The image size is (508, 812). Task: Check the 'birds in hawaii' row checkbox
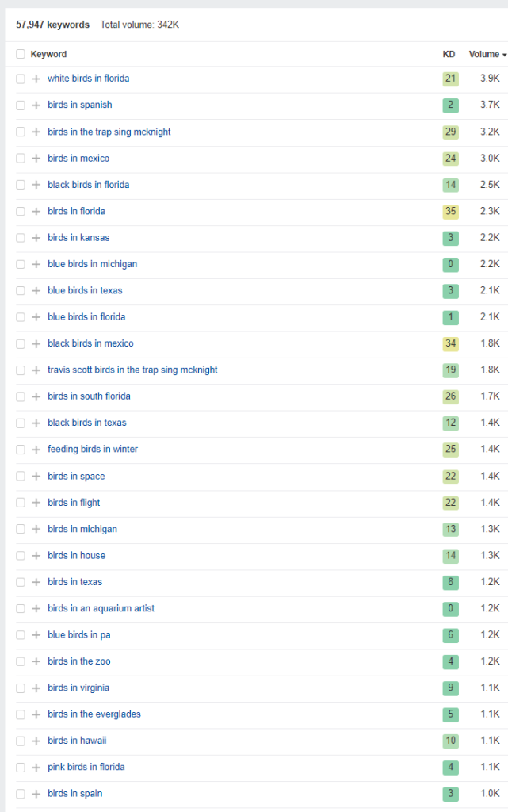click(x=21, y=741)
